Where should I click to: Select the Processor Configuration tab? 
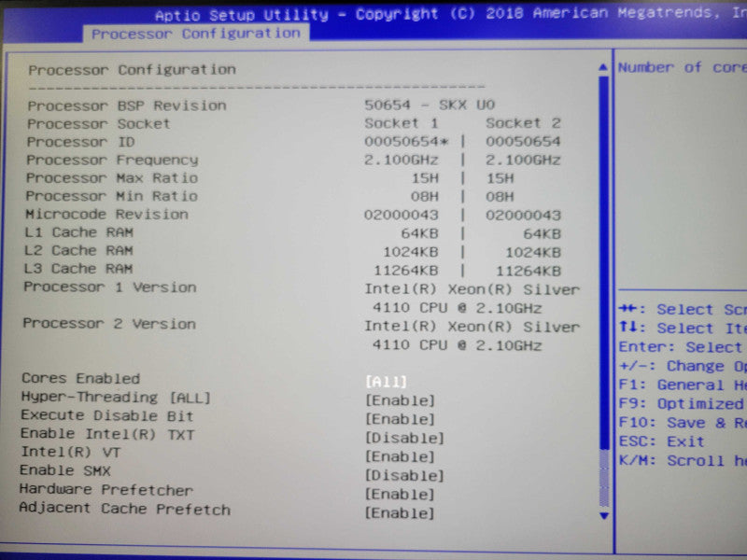[196, 34]
